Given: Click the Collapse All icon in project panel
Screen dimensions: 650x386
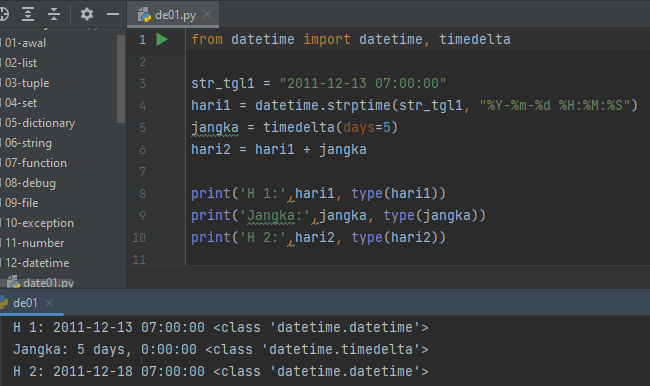Looking at the screenshot, I should point(54,15).
